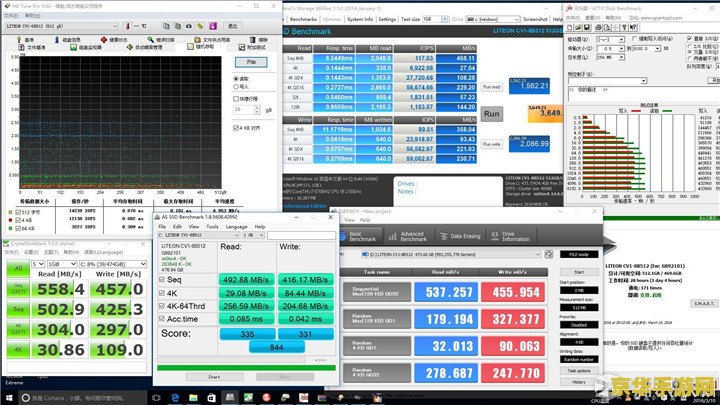Click the green All button in CrystalDiskMark
This screenshot has width=720, height=405.
[x=18, y=268]
